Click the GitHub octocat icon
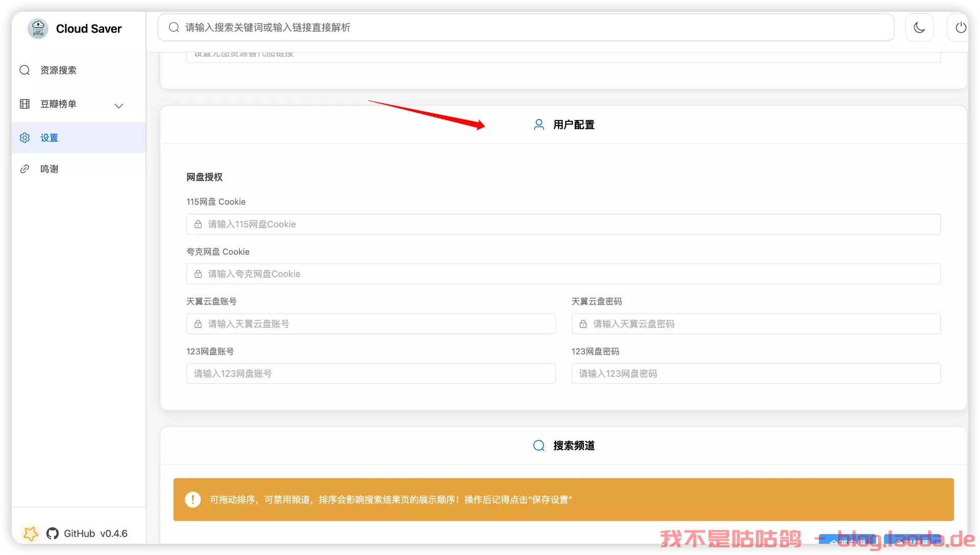Viewport: 980px width, 555px height. tap(53, 534)
